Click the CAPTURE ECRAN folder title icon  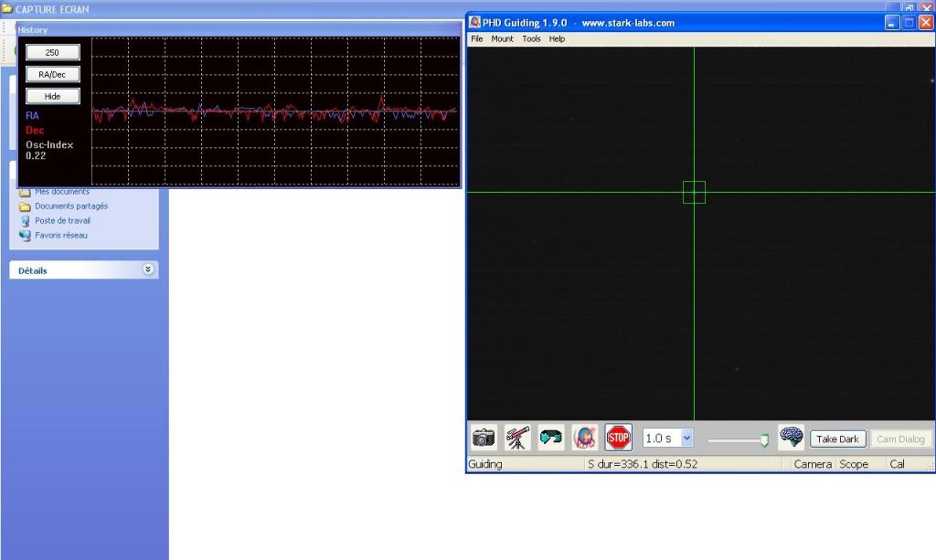coord(7,9)
